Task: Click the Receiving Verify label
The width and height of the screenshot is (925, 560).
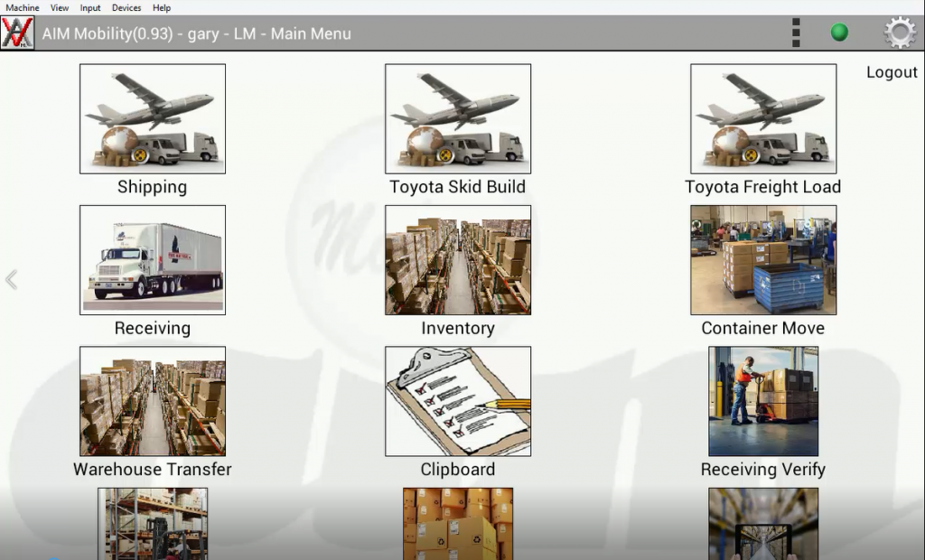Action: [763, 469]
